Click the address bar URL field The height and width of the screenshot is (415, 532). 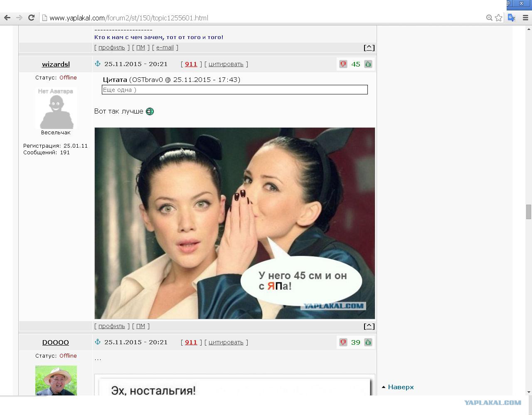pos(266,17)
